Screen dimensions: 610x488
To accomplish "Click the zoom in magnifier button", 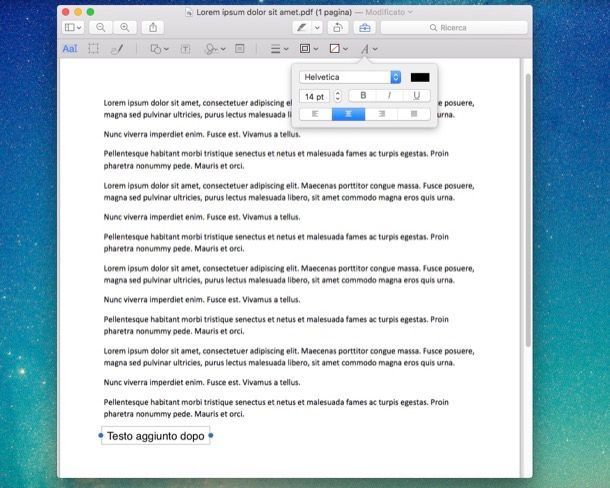I will [x=125, y=28].
